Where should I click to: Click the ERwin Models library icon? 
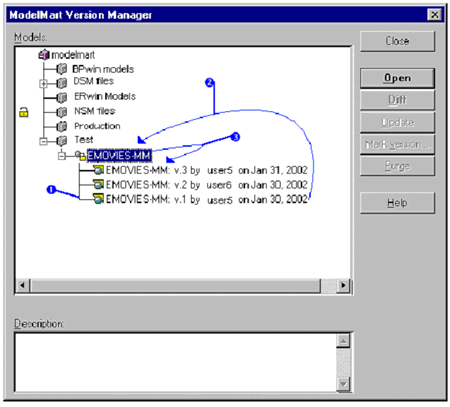61,97
